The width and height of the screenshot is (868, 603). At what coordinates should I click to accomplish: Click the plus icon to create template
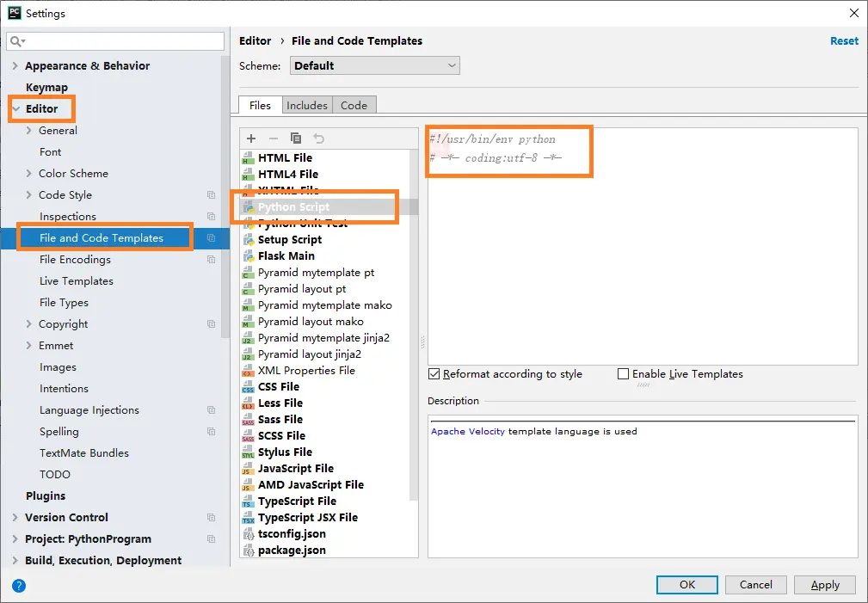(251, 138)
